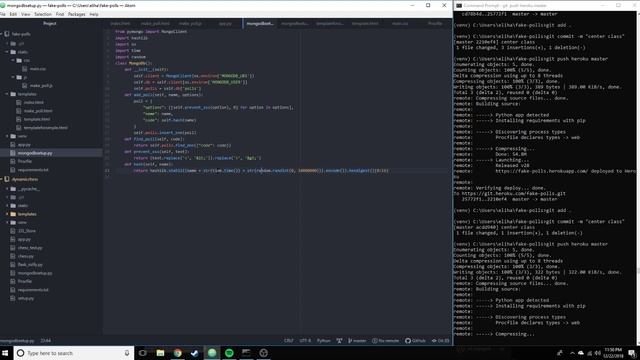Open make_poll.html in the tree view
Viewport: 640px width, 360px height.
(38, 111)
